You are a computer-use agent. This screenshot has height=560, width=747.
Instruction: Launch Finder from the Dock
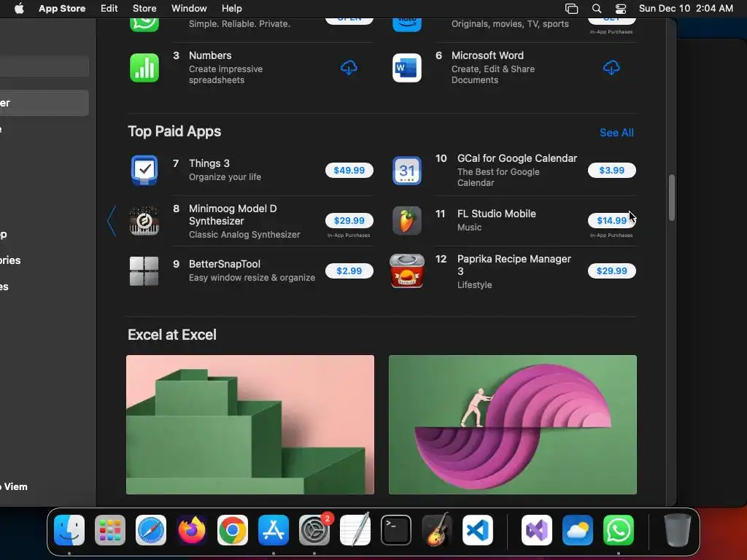pyautogui.click(x=69, y=530)
